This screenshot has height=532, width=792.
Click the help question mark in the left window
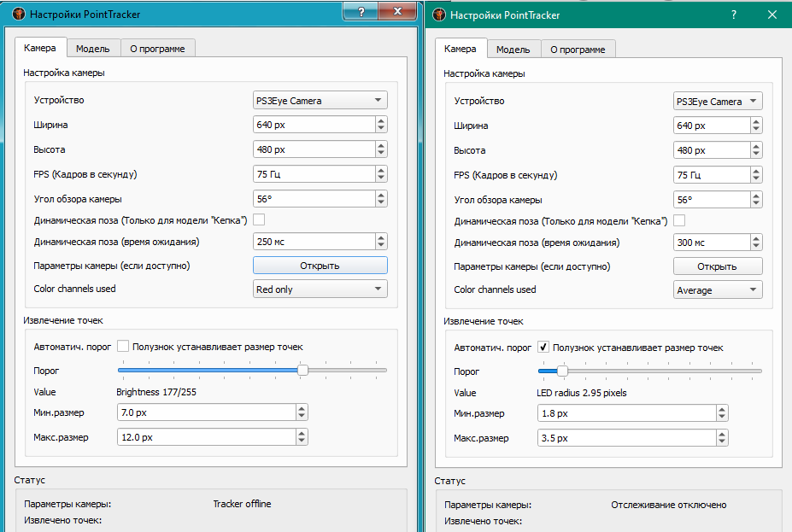362,12
